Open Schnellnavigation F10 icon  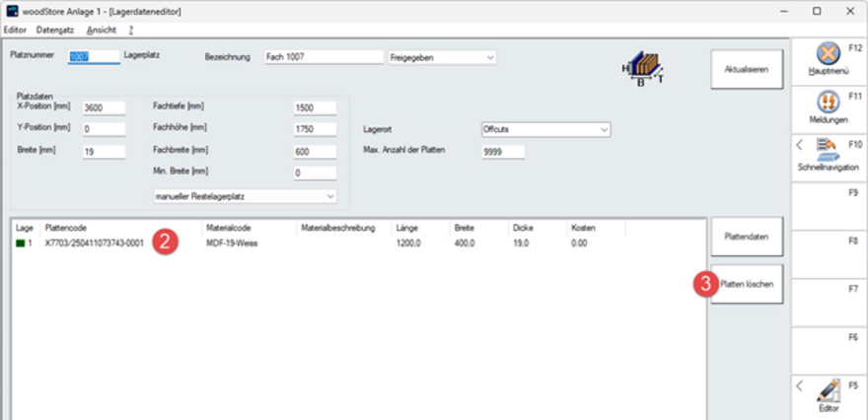point(829,151)
